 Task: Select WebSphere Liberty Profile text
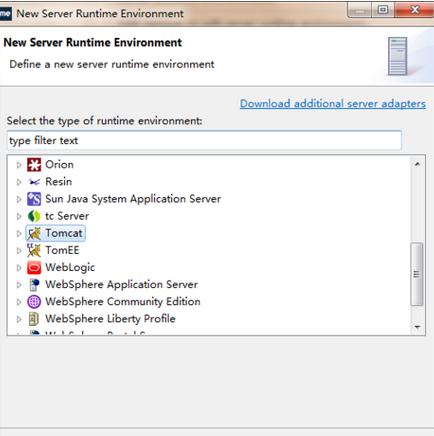(110, 319)
